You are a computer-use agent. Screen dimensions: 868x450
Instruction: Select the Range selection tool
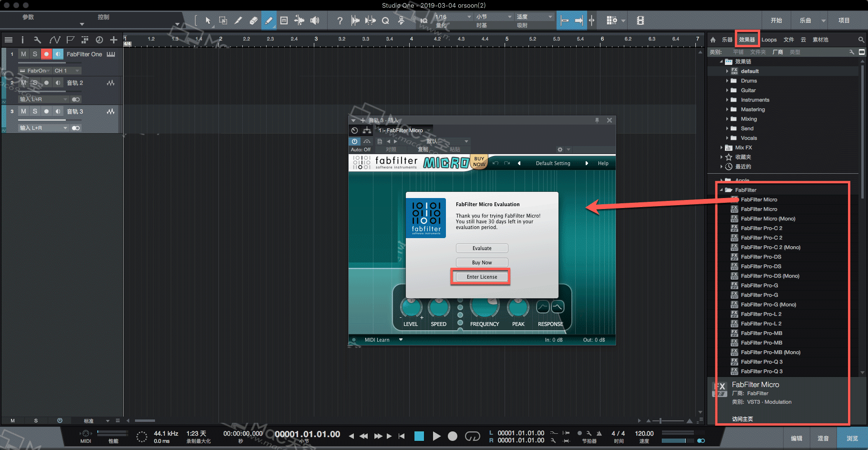(x=223, y=21)
